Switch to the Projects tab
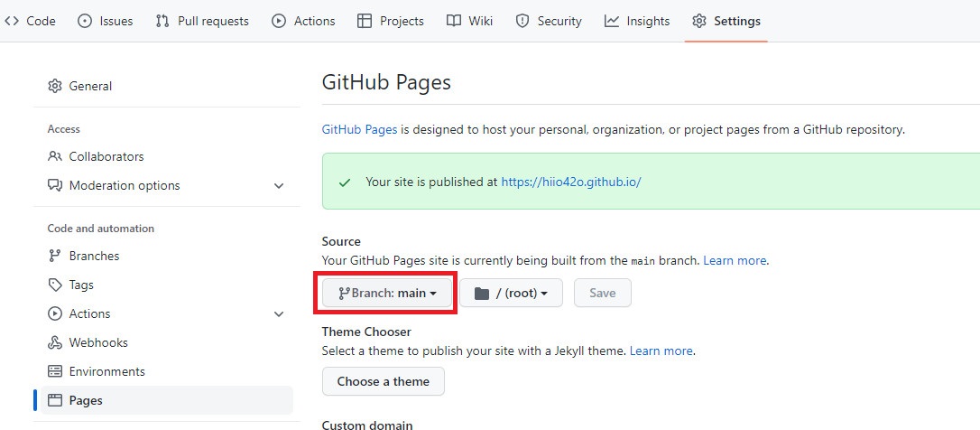 click(391, 21)
